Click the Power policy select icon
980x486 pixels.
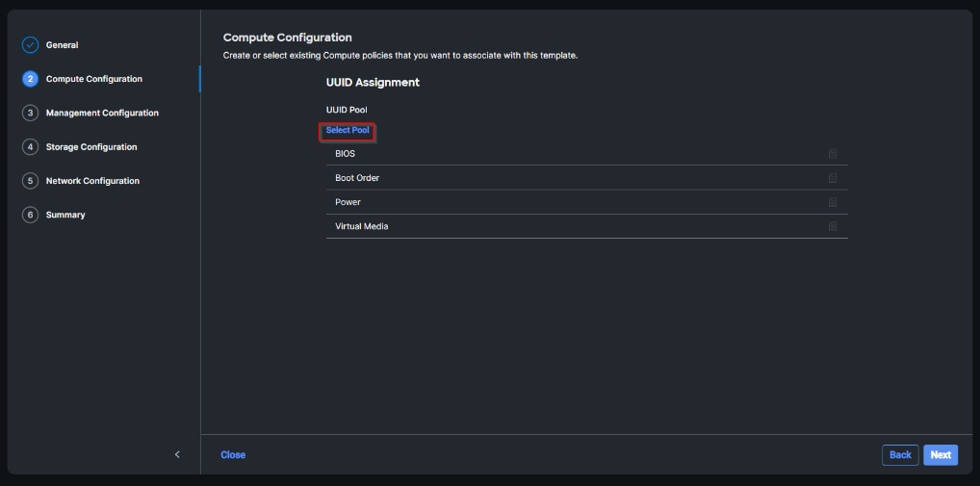[x=833, y=202]
